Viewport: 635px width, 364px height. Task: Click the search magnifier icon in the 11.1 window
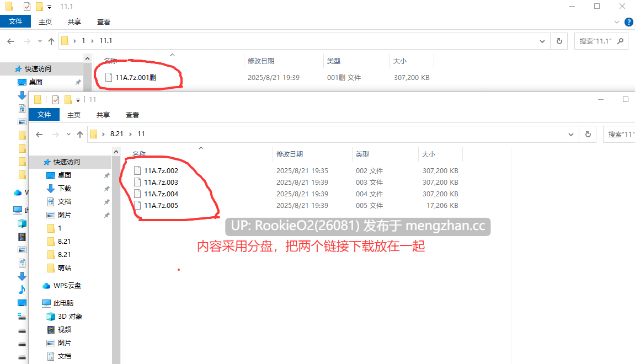tap(620, 41)
